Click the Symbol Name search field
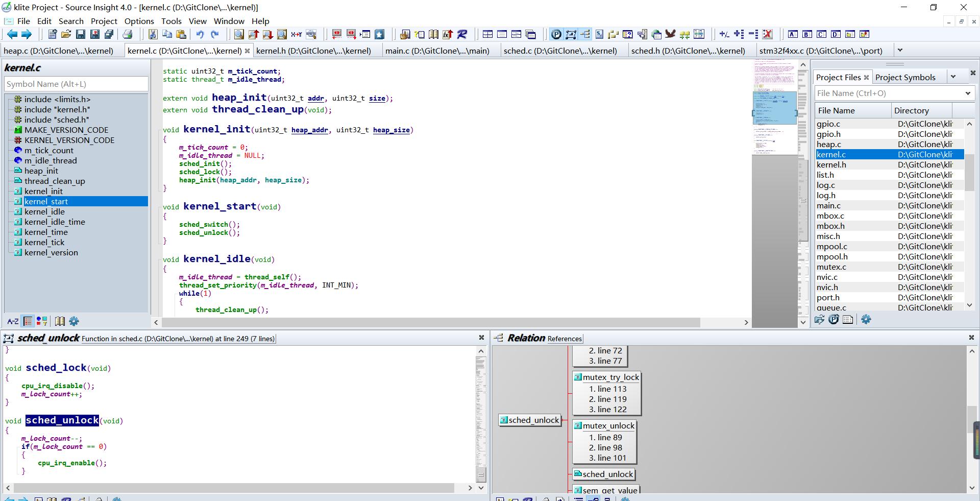This screenshot has height=501, width=980. [76, 84]
